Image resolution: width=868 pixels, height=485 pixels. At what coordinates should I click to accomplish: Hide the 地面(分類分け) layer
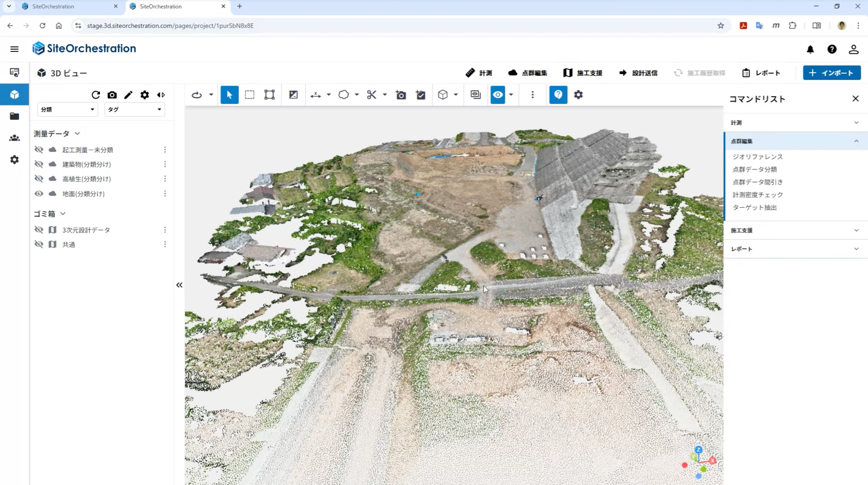coord(39,194)
